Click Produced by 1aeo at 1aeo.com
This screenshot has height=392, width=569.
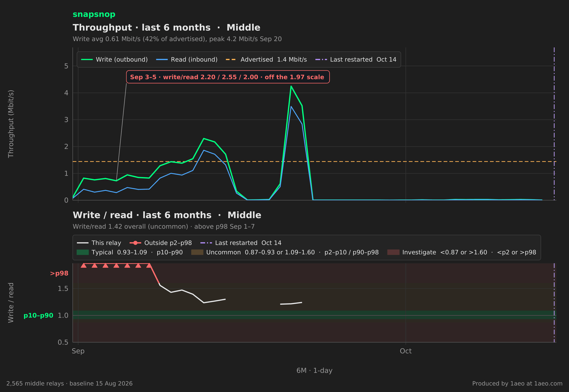coord(517,384)
